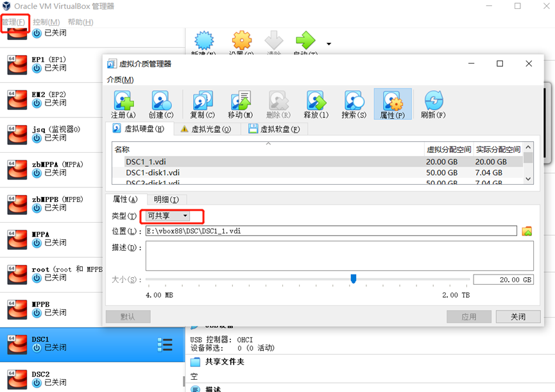Click the Release (释放) disk icon

pyautogui.click(x=316, y=101)
